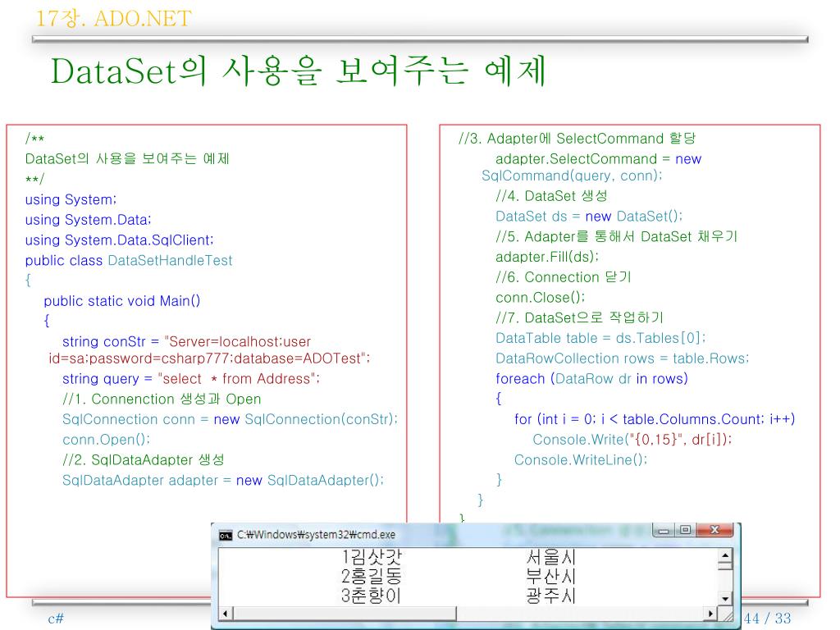Click the cmd horizontal scrollbar right arrow

pyautogui.click(x=711, y=614)
